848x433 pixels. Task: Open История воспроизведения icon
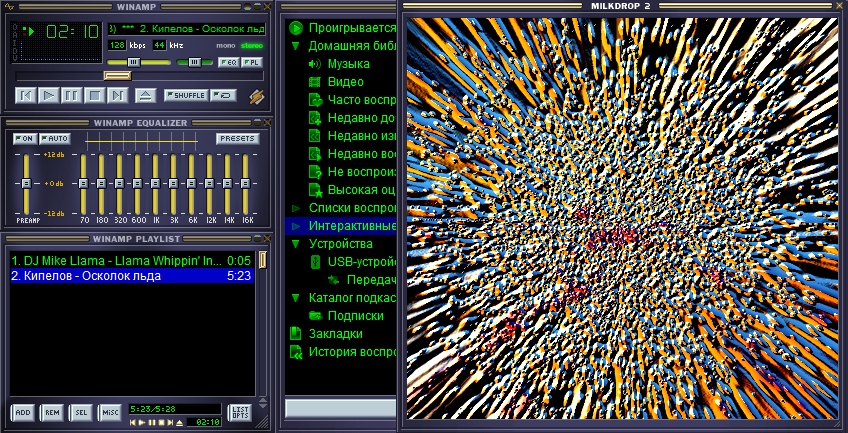295,352
